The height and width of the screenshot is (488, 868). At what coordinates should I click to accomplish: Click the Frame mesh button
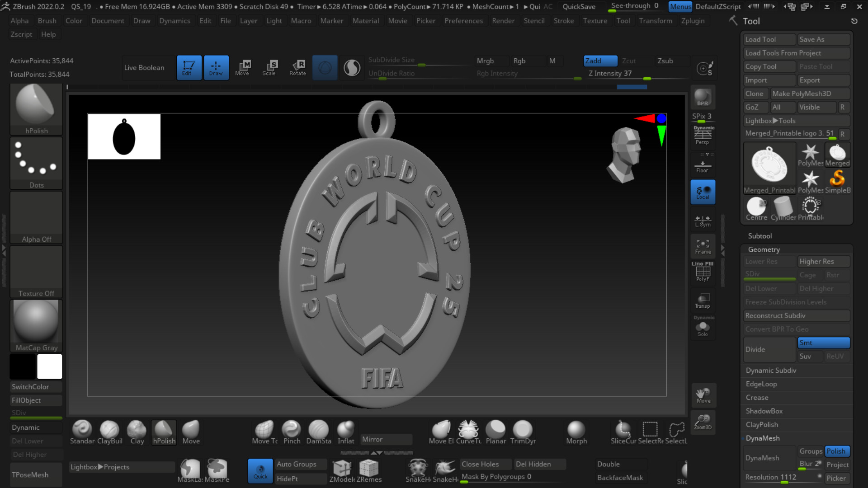pyautogui.click(x=703, y=247)
